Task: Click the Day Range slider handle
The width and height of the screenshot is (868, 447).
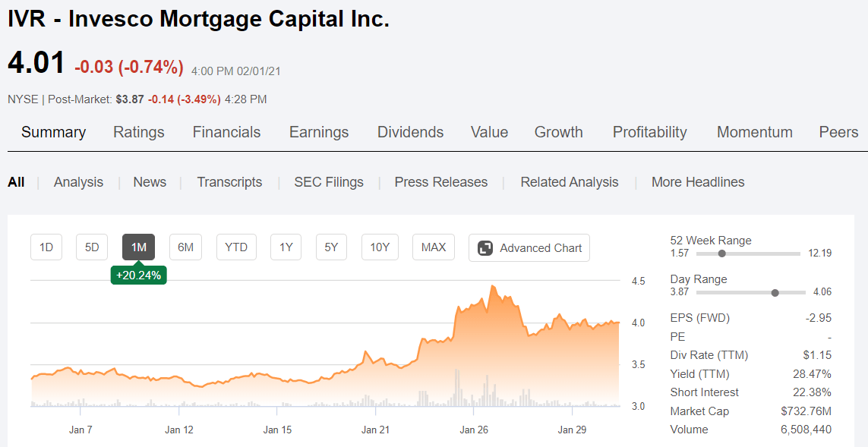Action: tap(775, 293)
